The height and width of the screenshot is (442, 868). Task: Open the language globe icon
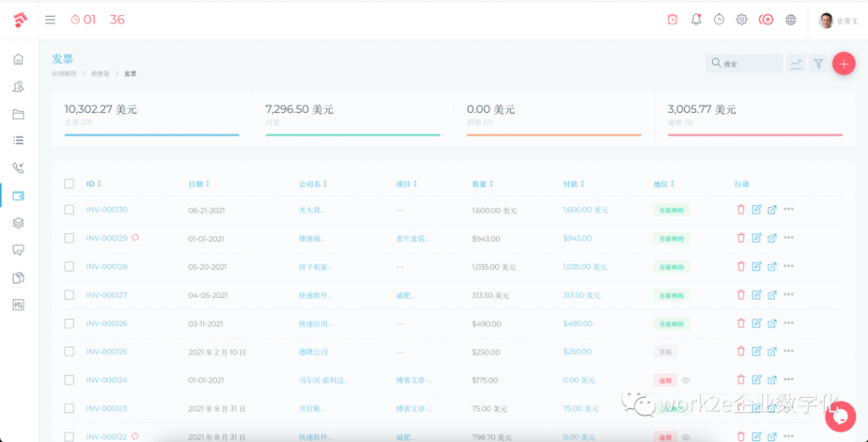point(791,20)
